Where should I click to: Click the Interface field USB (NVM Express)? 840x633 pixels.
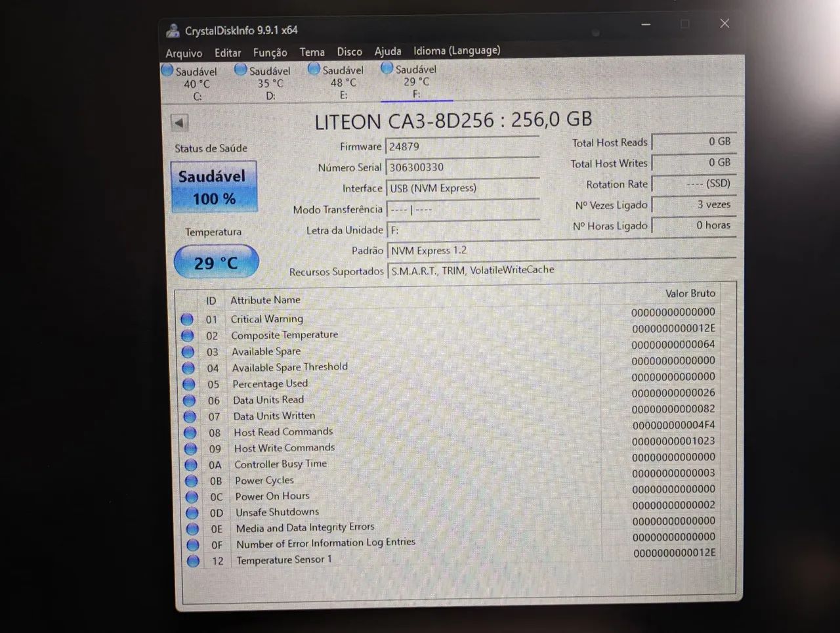463,188
